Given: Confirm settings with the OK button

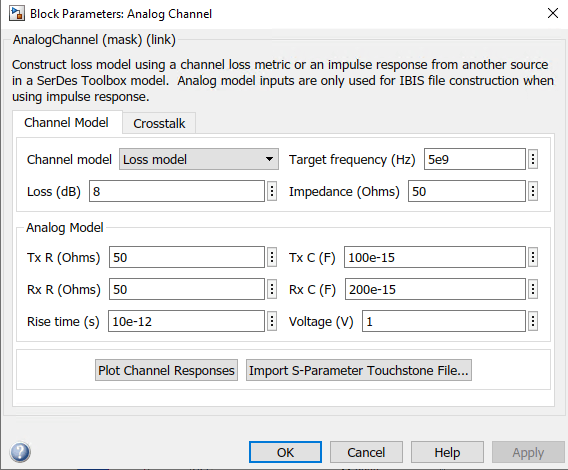Looking at the screenshot, I should 285,452.
